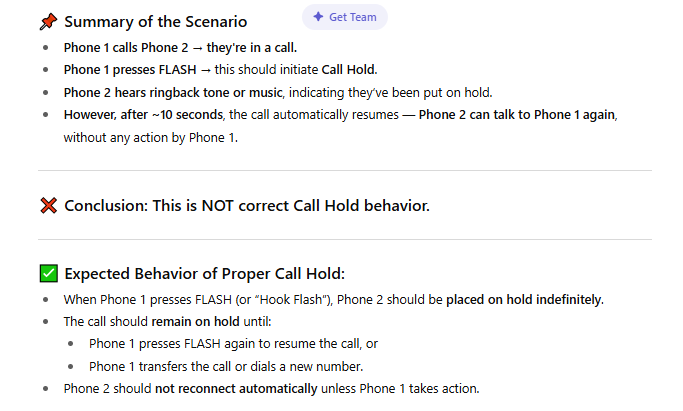Click the 'Expected Behavior of Proper Call Hold' heading
The image size is (683, 411).
pos(205,274)
